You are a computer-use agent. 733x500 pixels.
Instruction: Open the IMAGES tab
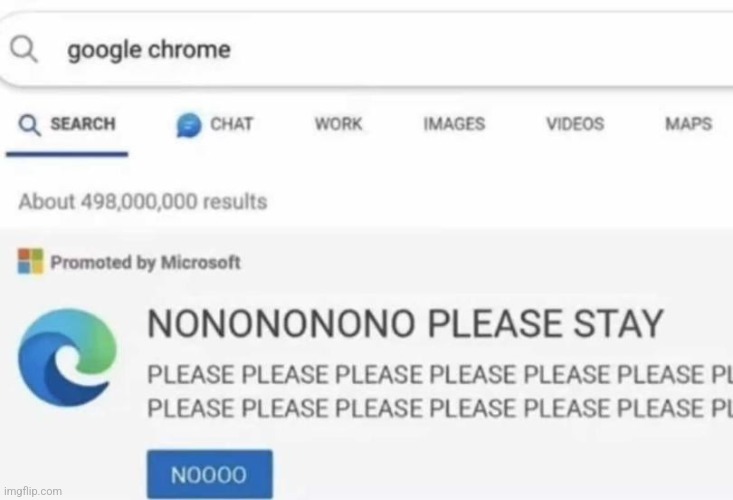[454, 124]
